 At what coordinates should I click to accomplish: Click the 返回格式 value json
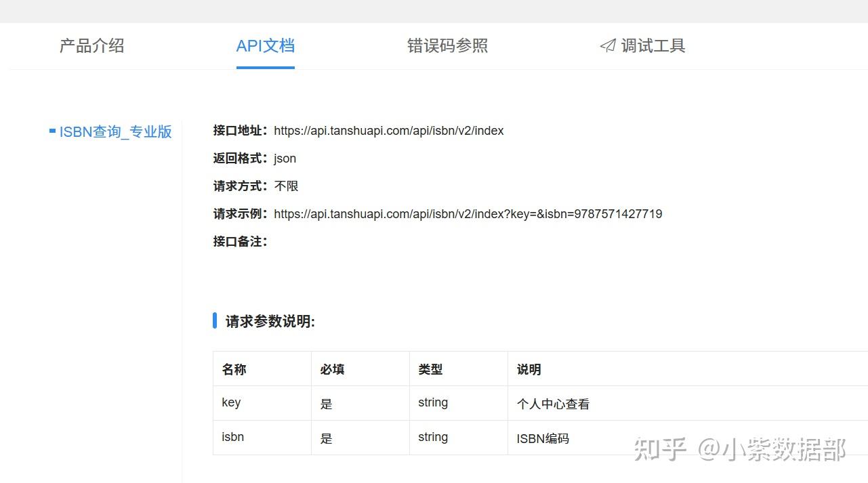pyautogui.click(x=285, y=159)
